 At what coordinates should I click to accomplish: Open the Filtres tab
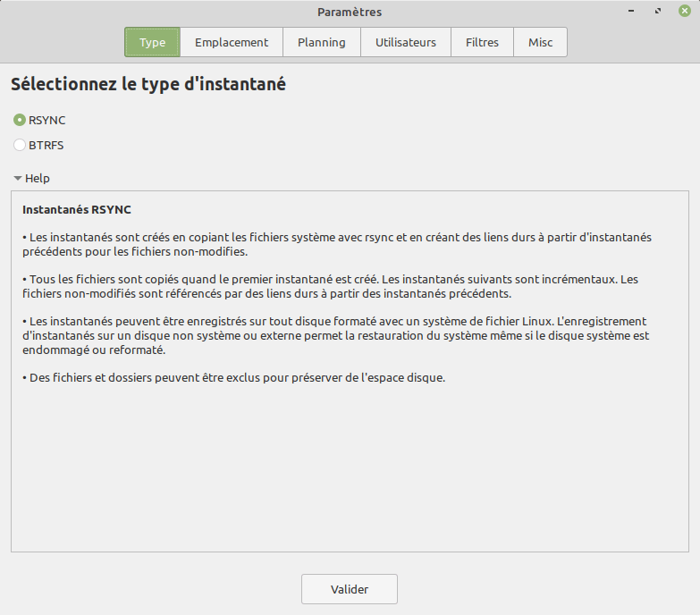coord(482,42)
